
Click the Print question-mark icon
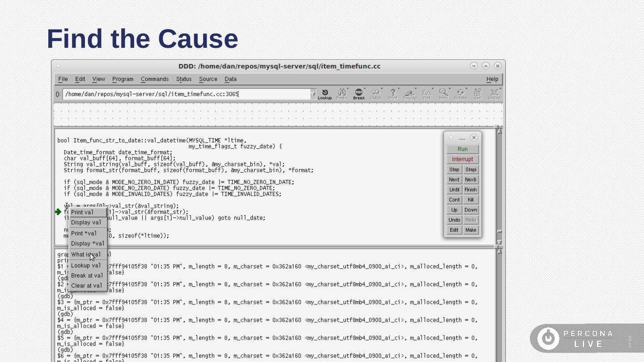(x=393, y=94)
